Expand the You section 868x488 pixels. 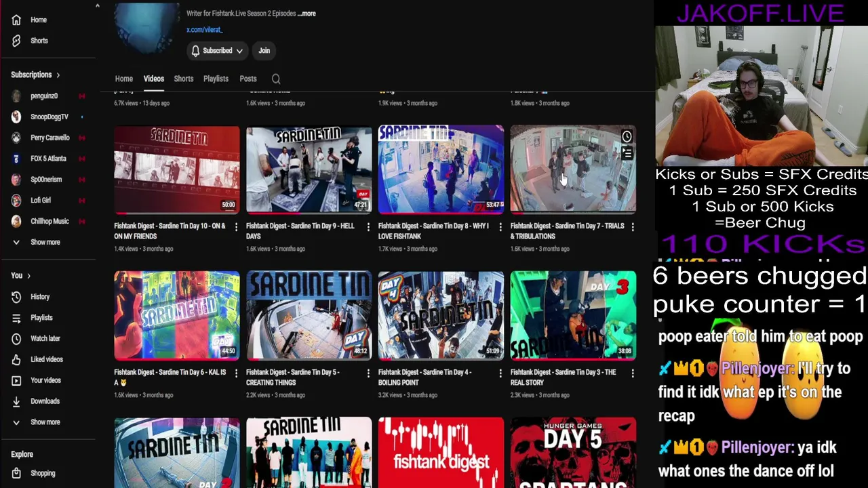[x=21, y=276]
